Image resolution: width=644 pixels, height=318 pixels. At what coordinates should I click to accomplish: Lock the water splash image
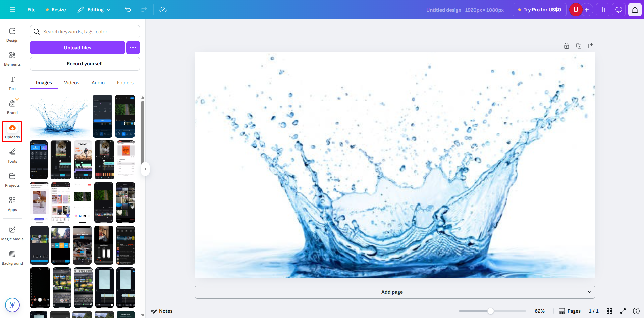coord(566,46)
